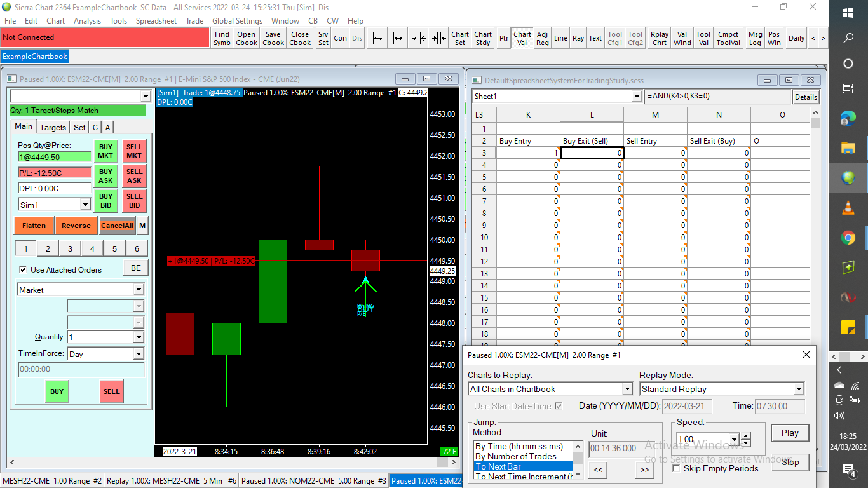Viewport: 868px width, 488px height.
Task: Open the Analysis menu
Action: coord(87,20)
